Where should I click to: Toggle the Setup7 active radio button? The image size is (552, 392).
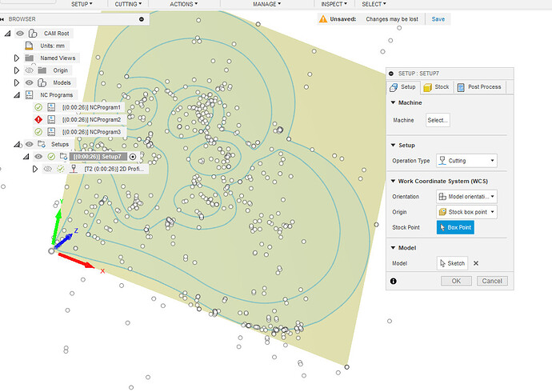133,157
